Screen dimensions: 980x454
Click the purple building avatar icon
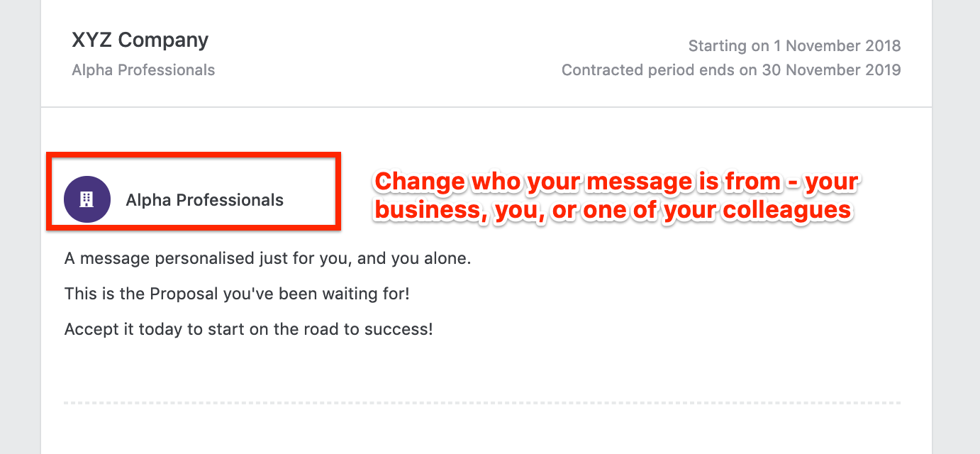click(x=87, y=199)
